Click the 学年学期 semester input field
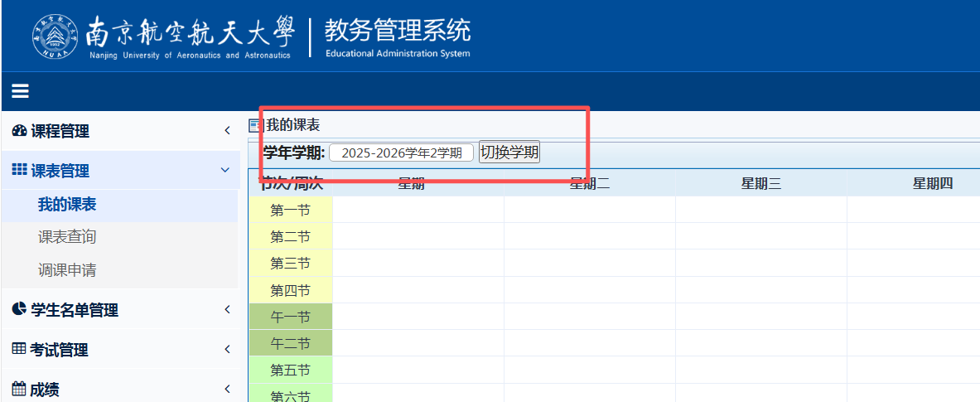The height and width of the screenshot is (402, 980). [x=401, y=153]
